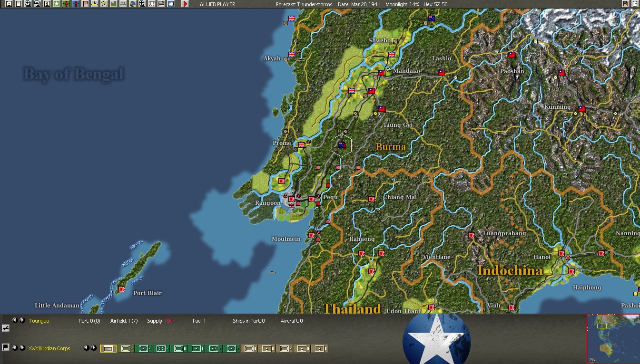Image resolution: width=640 pixels, height=364 pixels.
Task: Click the black flag icon beside XXXIII Indian Corps
Action: (6, 347)
